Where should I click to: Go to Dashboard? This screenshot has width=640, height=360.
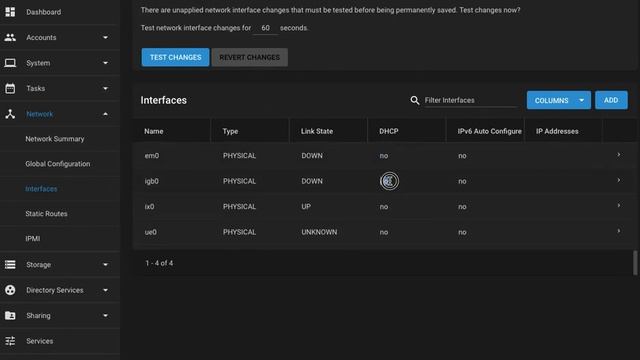coord(44,12)
